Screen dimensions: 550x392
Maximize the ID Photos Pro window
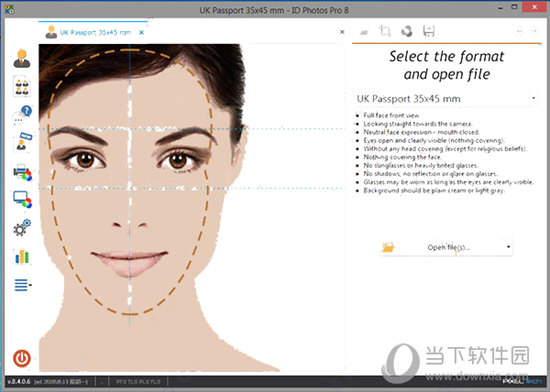click(x=515, y=7)
